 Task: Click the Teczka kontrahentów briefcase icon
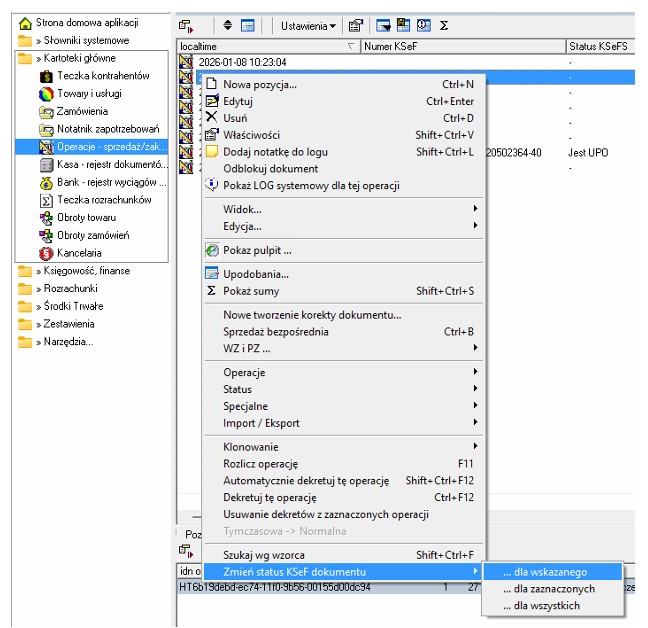46,76
